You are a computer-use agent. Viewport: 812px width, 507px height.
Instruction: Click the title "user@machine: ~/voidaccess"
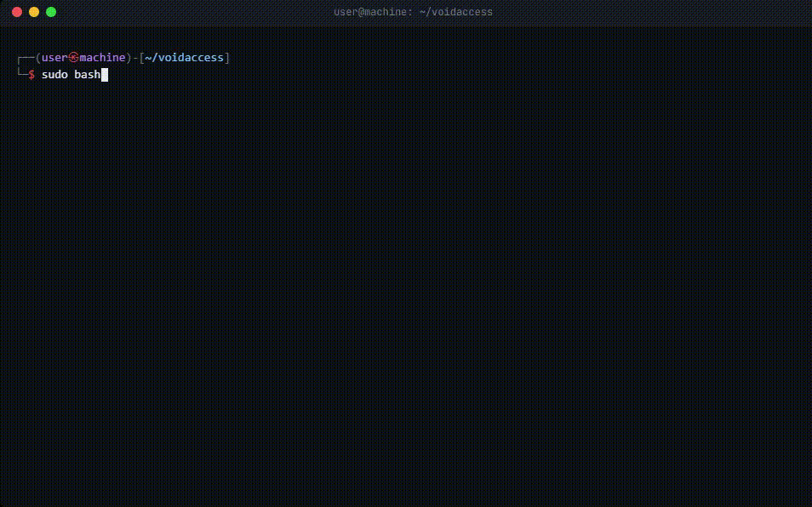point(414,12)
